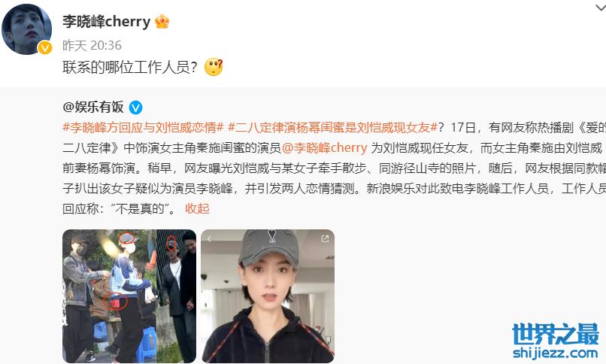The height and width of the screenshot is (364, 606).
Task: Click the puzzled emoji after the question
Action: [214, 67]
